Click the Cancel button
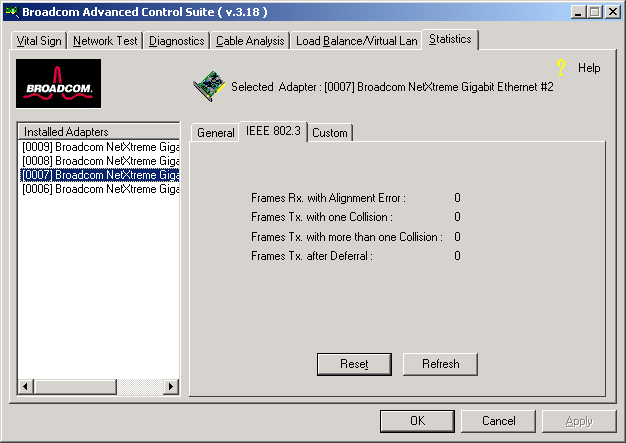 498,421
